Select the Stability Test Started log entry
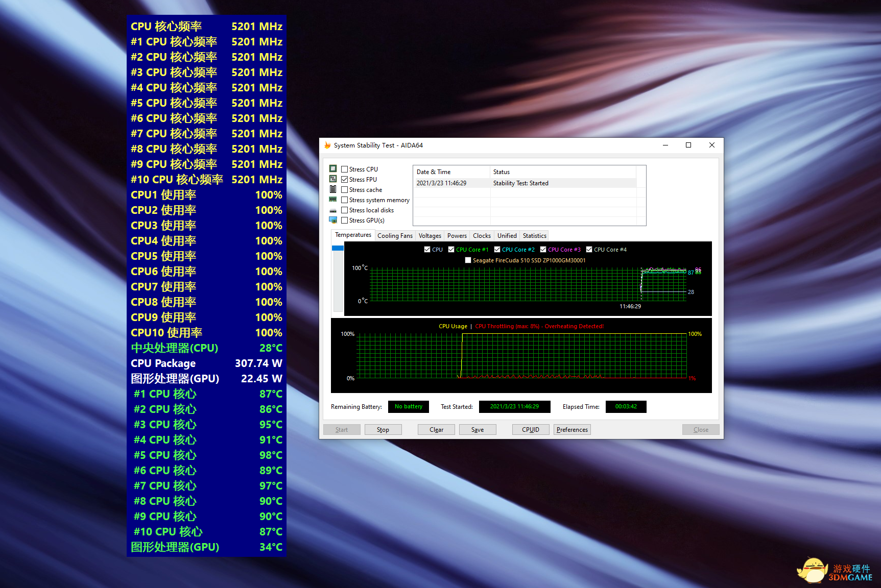 (x=520, y=183)
